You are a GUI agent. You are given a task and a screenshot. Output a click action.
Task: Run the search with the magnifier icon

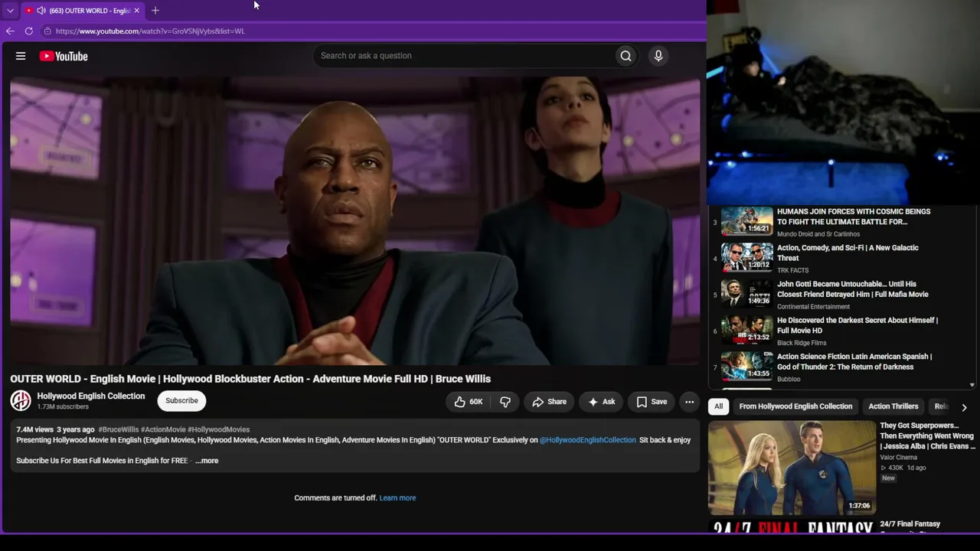click(x=626, y=56)
